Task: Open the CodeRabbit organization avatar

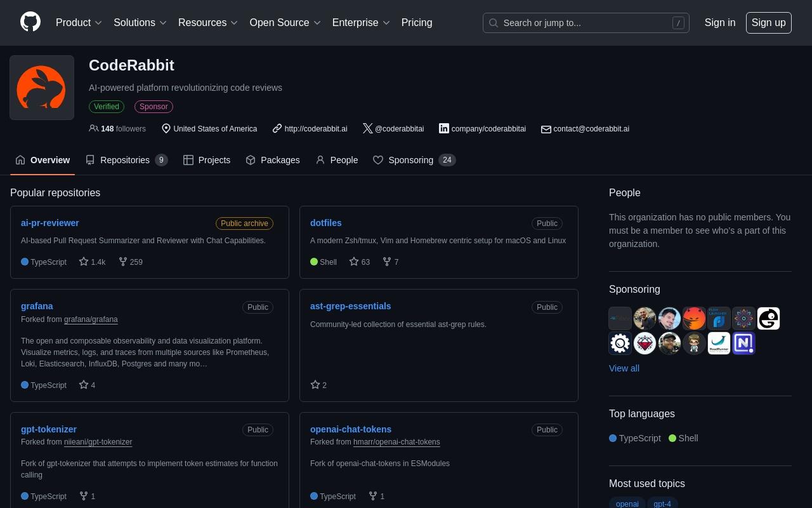Action: pos(42,88)
